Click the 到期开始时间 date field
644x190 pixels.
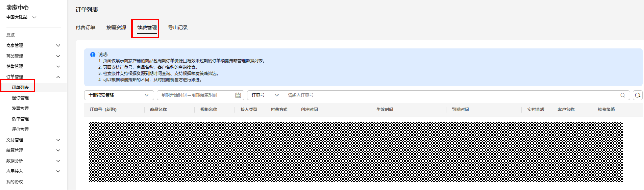click(174, 95)
